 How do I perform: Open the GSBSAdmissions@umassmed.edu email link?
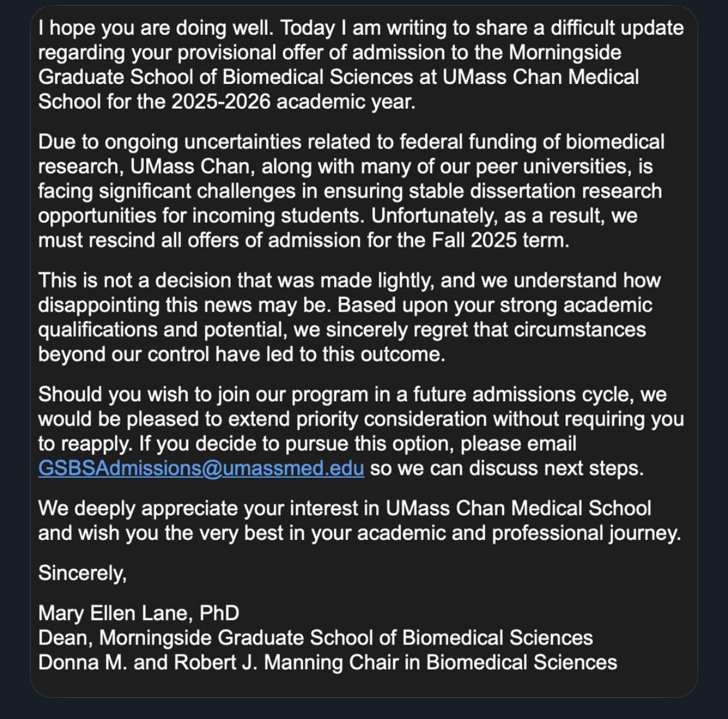[201, 468]
